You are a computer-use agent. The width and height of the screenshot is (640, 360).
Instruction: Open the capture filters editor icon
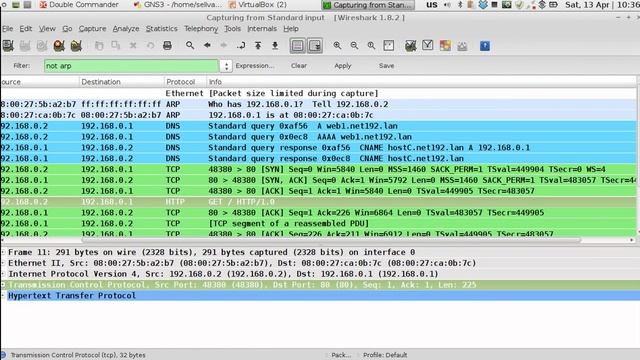[x=411, y=46]
